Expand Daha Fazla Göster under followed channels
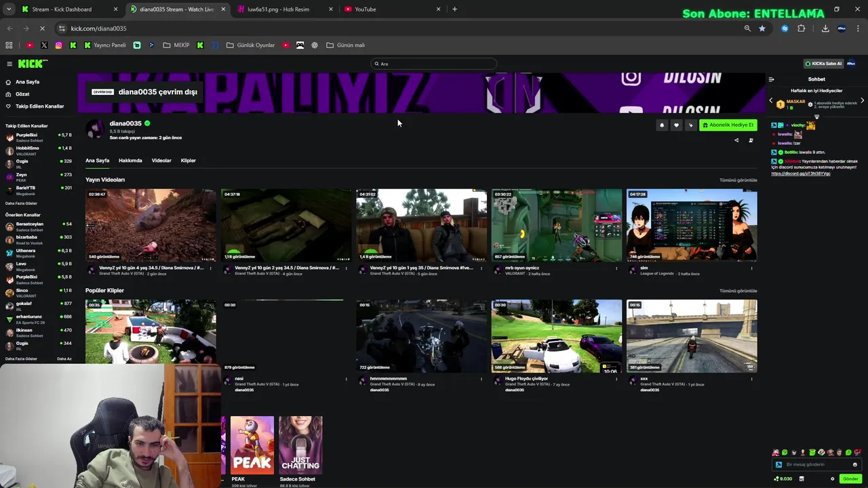Image resolution: width=868 pixels, height=488 pixels. pyautogui.click(x=21, y=203)
